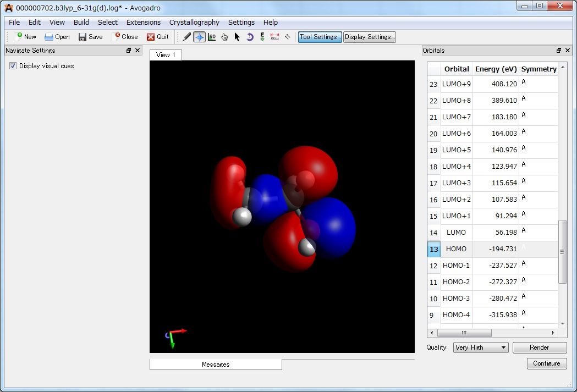Open the Quality dropdown menu
The image size is (577, 392).
point(480,347)
